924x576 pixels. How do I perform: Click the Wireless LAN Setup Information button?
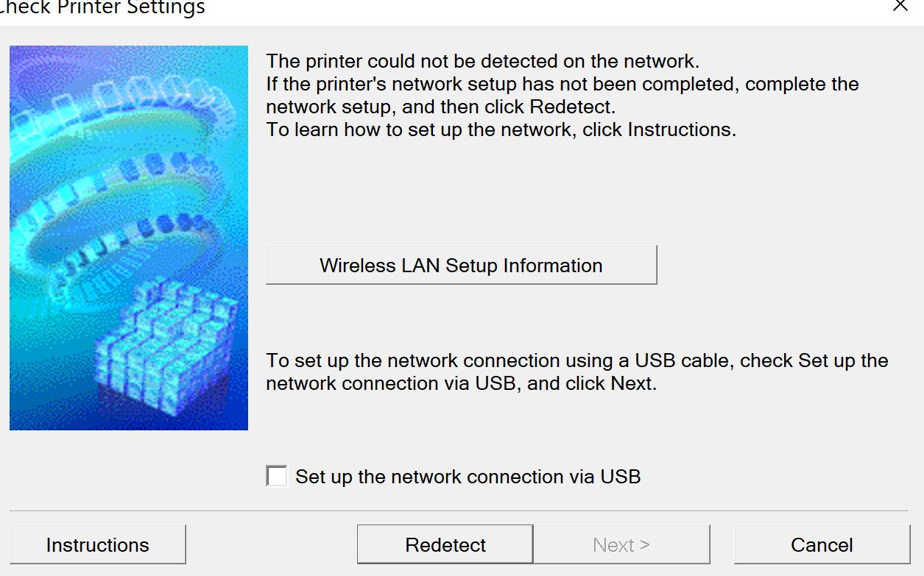tap(461, 265)
